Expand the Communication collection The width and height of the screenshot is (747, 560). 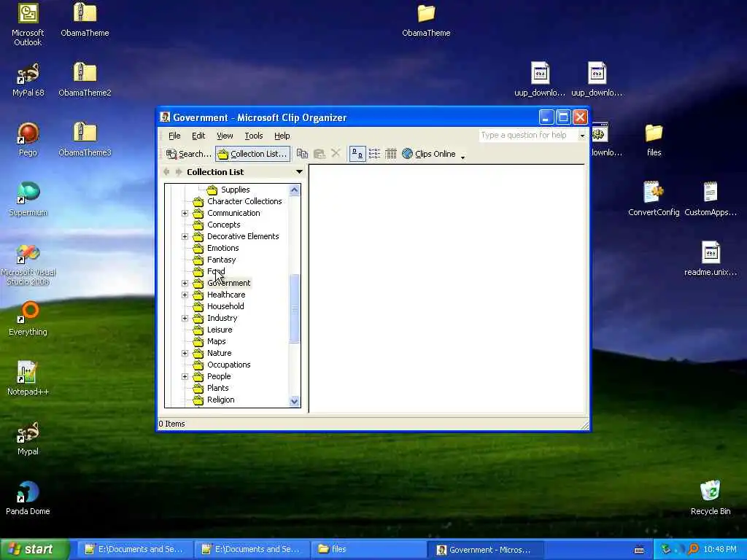[x=185, y=214]
